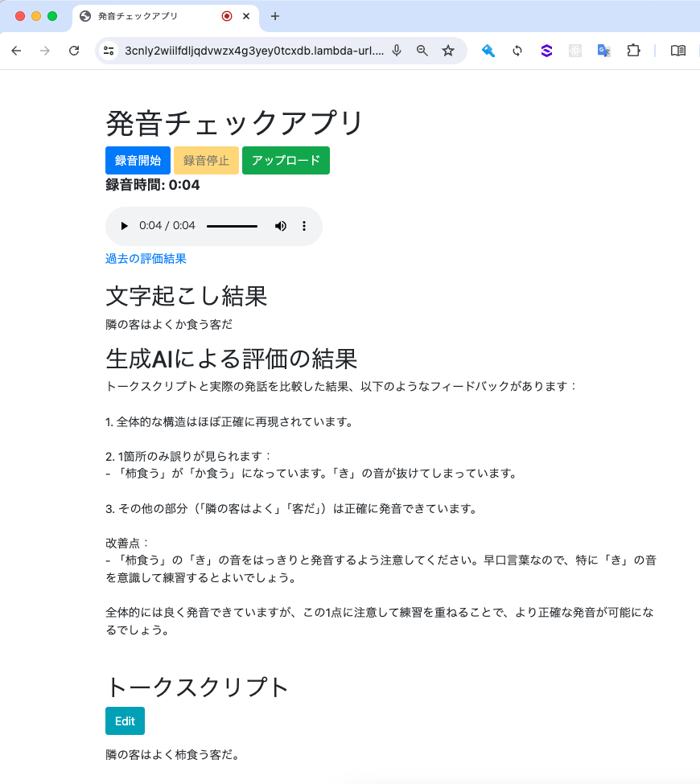Click the grey React extension icon
Image resolution: width=700 pixels, height=784 pixels.
click(x=575, y=51)
